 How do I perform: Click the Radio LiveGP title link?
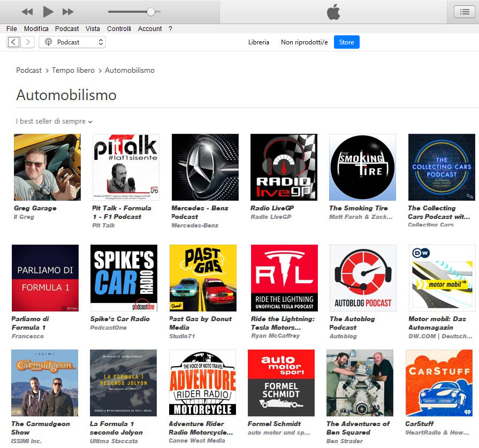[272, 208]
